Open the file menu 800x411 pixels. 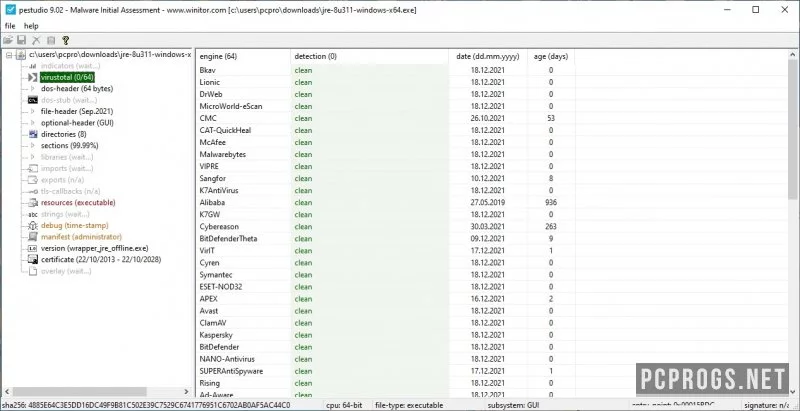(10, 26)
